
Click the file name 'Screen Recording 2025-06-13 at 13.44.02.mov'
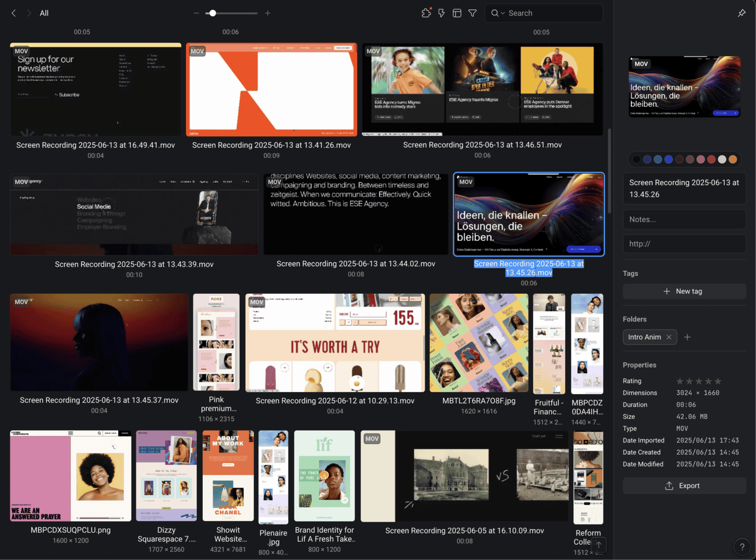point(356,264)
